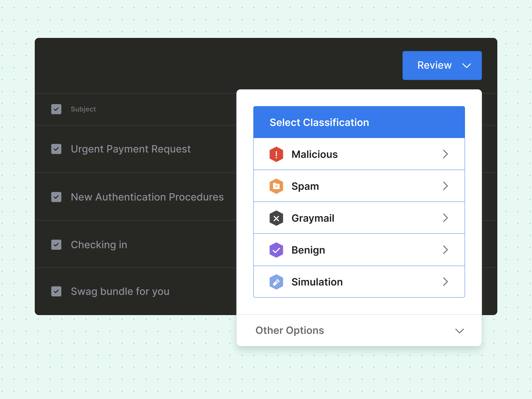Viewport: 532px width, 399px height.
Task: Click the Select Classification blue header
Action: pos(359,122)
